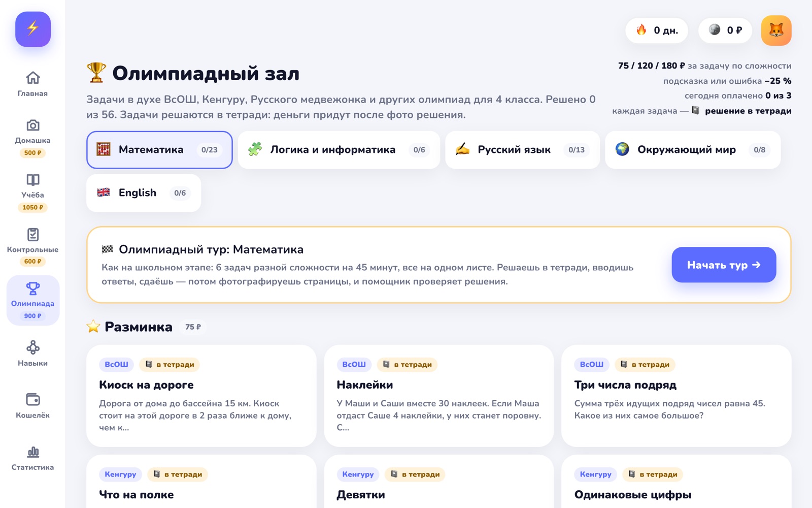The image size is (812, 508).
Task: Start the tour with Начать тур button
Action: pyautogui.click(x=724, y=265)
